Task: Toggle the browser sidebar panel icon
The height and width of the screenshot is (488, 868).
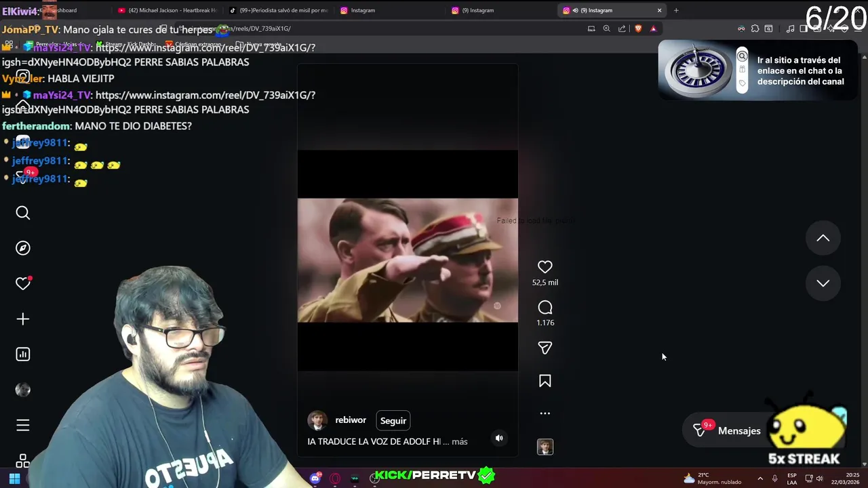Action: (804, 28)
